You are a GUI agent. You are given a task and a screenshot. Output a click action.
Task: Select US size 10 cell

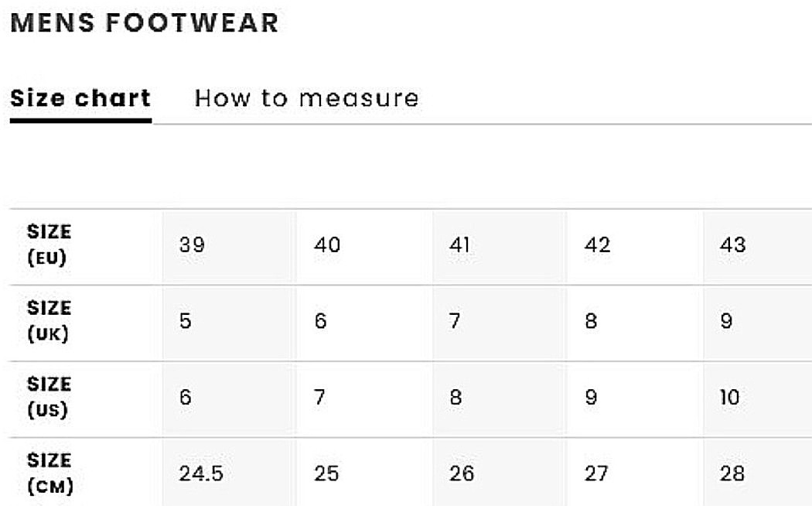pyautogui.click(x=758, y=398)
